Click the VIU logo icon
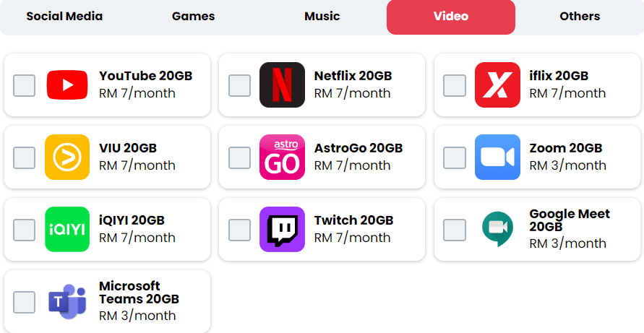 coord(67,157)
